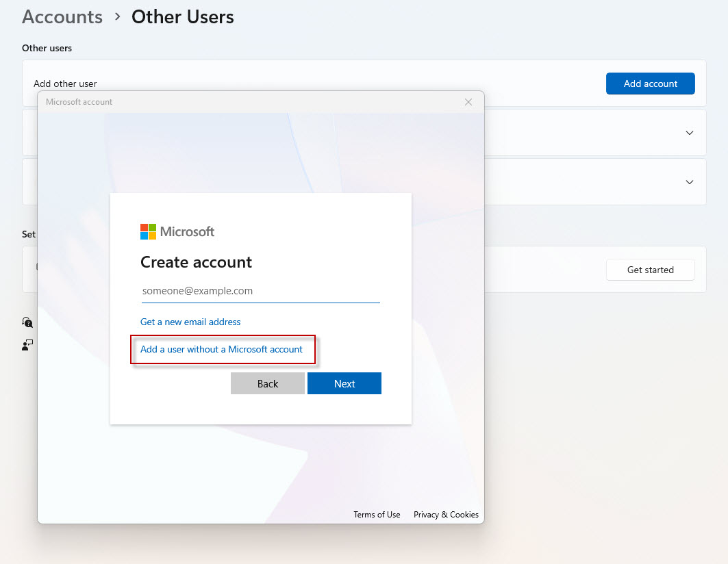728x564 pixels.
Task: Click the email address input field
Action: tap(260, 291)
